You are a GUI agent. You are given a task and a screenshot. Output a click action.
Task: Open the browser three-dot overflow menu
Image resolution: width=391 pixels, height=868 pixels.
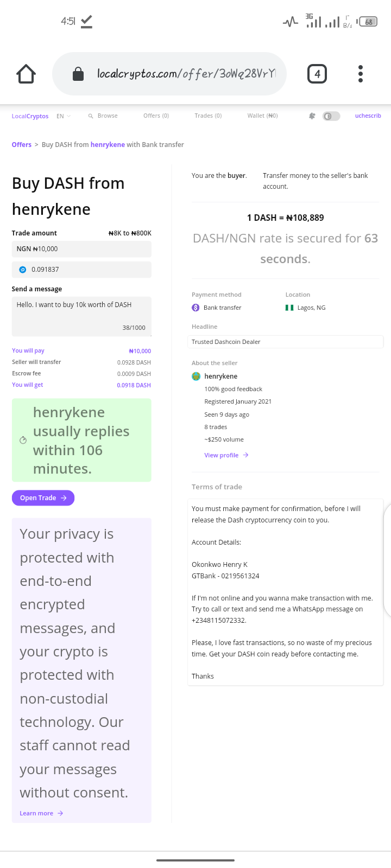point(361,74)
